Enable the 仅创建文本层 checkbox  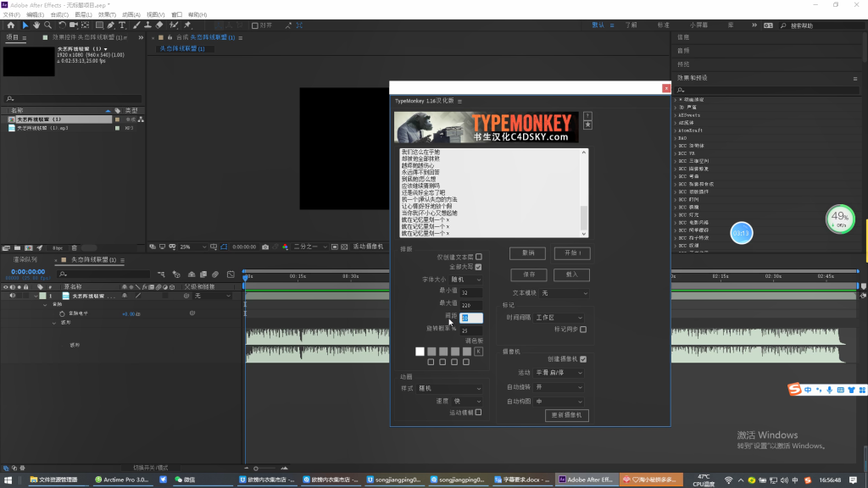coord(479,257)
